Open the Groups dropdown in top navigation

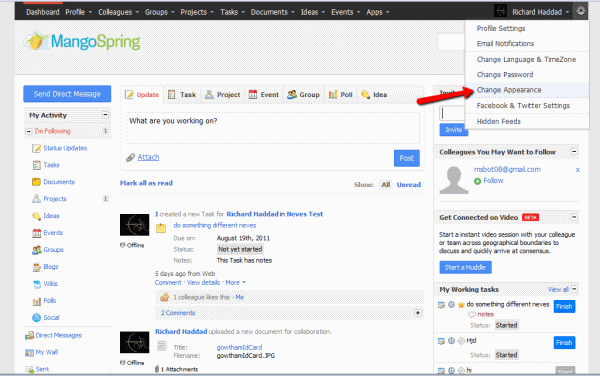(160, 12)
